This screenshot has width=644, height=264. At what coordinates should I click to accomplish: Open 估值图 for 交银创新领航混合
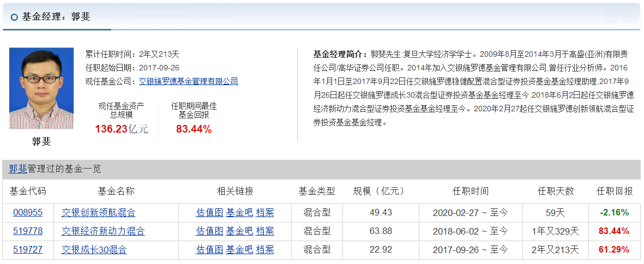pos(209,213)
